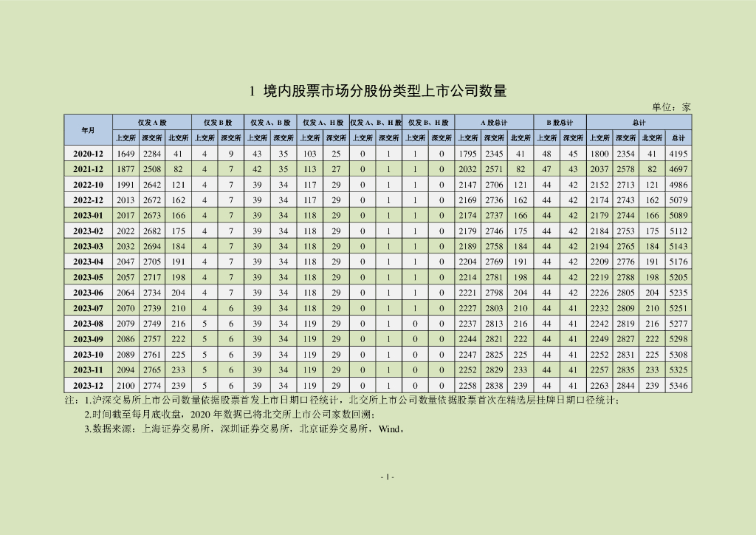756x535 pixels.
Task: Select the value "1877" in the 2021-12 row
Action: point(126,169)
